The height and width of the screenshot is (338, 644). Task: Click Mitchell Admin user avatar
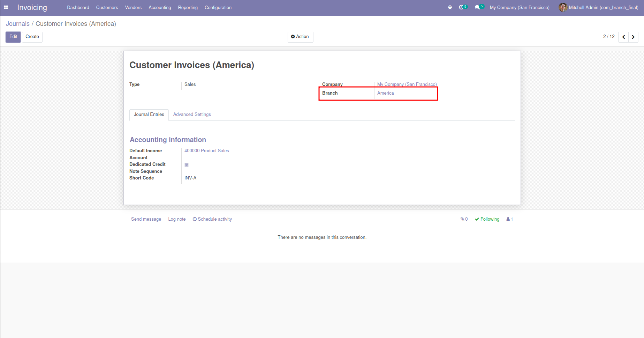click(563, 7)
